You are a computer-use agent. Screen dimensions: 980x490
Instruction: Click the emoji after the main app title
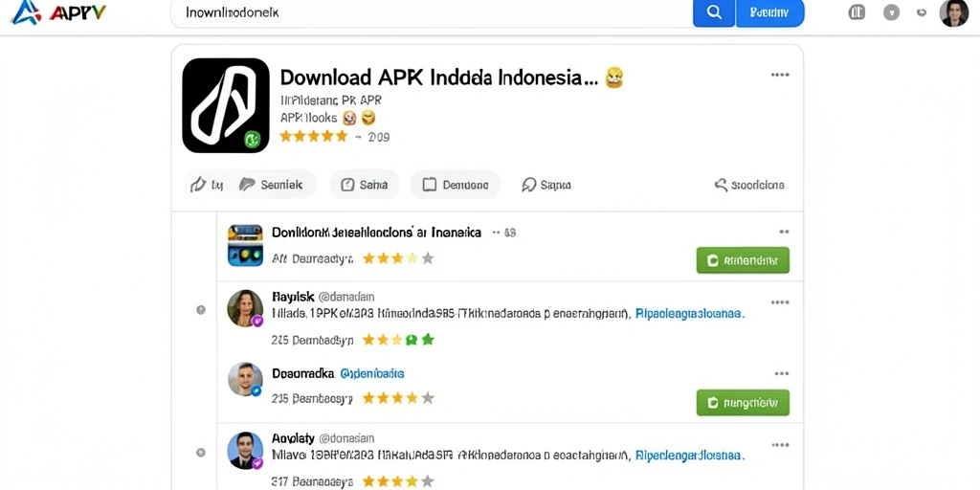614,78
